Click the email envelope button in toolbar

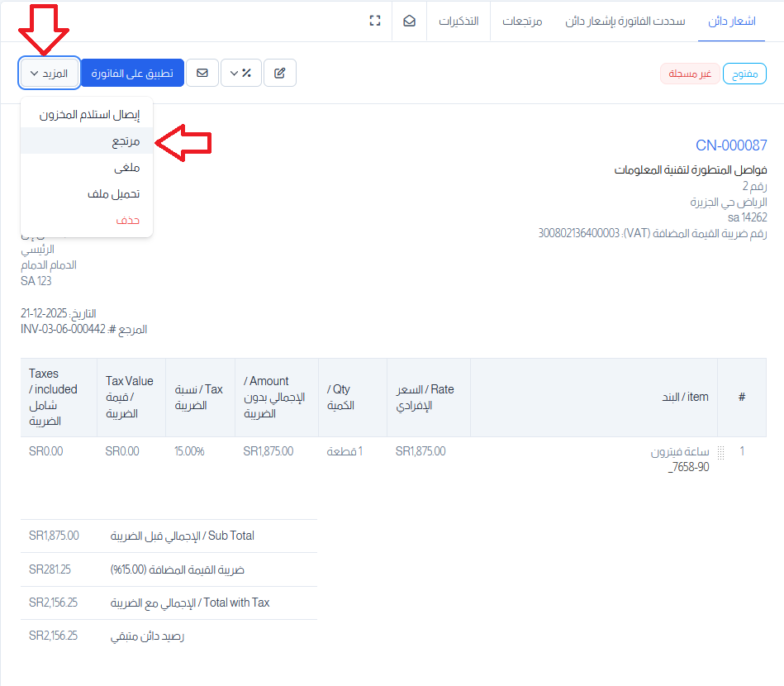(x=202, y=73)
